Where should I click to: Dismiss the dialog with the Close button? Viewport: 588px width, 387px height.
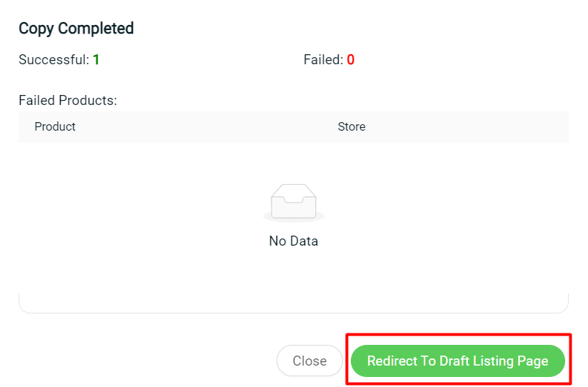point(309,361)
